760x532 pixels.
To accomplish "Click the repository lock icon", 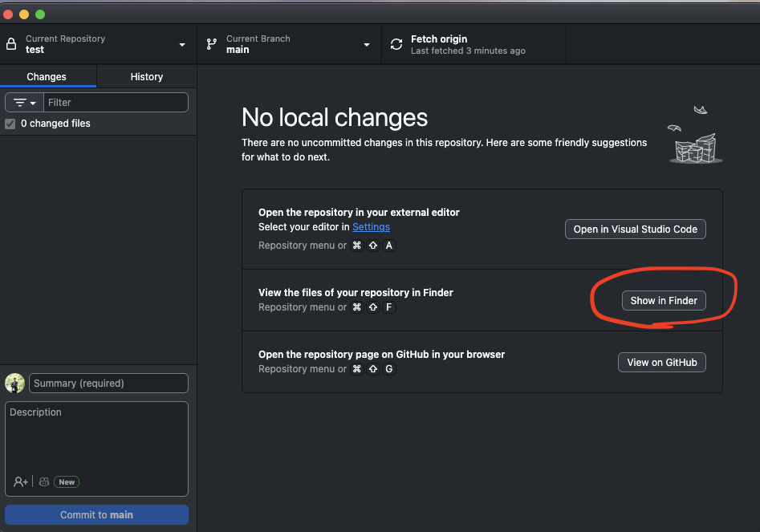I will (x=11, y=44).
